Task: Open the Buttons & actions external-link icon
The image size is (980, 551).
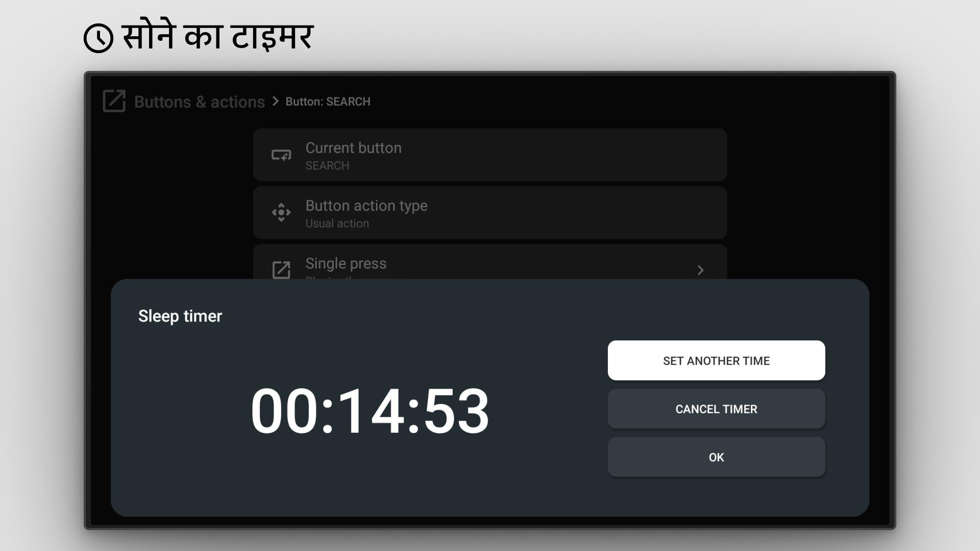Action: pos(114,101)
